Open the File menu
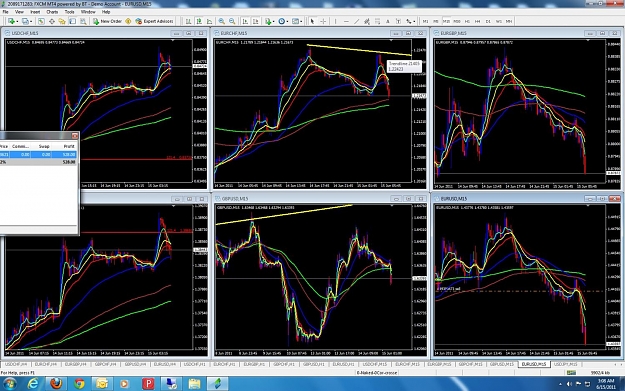This screenshot has height=391, width=625. [6, 12]
